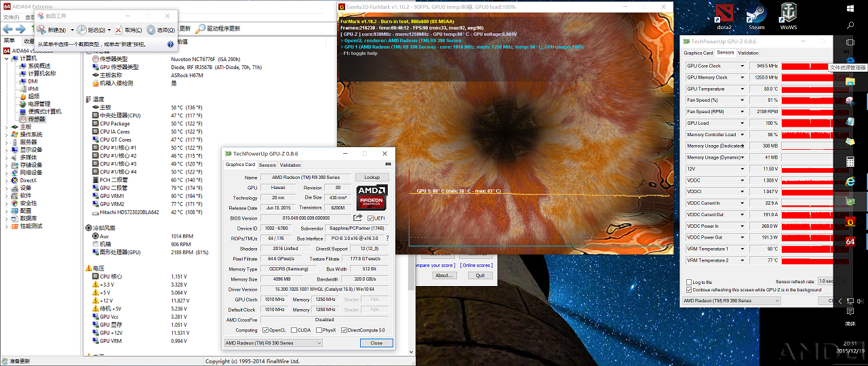Click the driver update magnifier icon in AIDA64
Screen dimensions: 868x366
[200, 29]
